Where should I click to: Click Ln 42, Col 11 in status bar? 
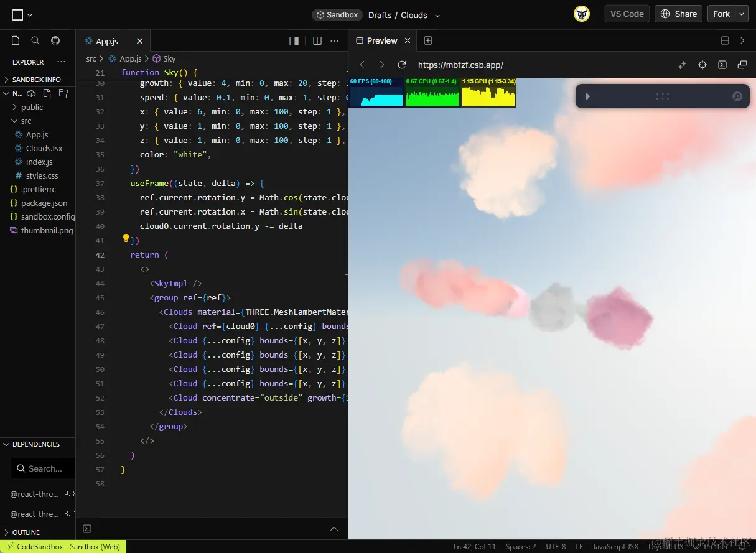click(475, 546)
